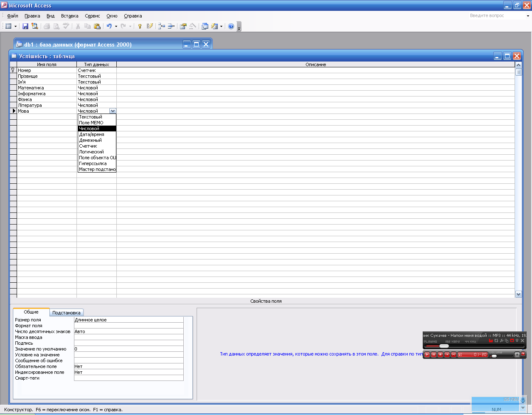Click the New Object toolbar icon
Screen dimensions: 532x415
click(214, 26)
